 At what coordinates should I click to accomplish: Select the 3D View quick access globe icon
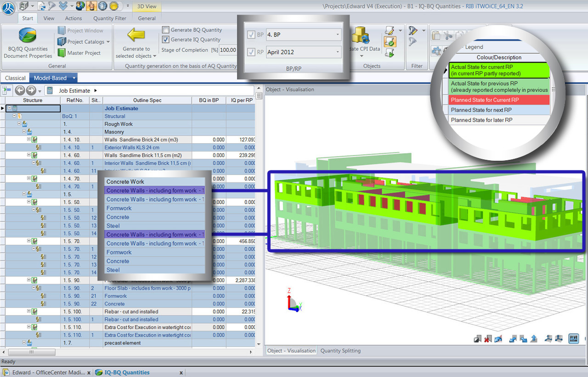point(102,6)
